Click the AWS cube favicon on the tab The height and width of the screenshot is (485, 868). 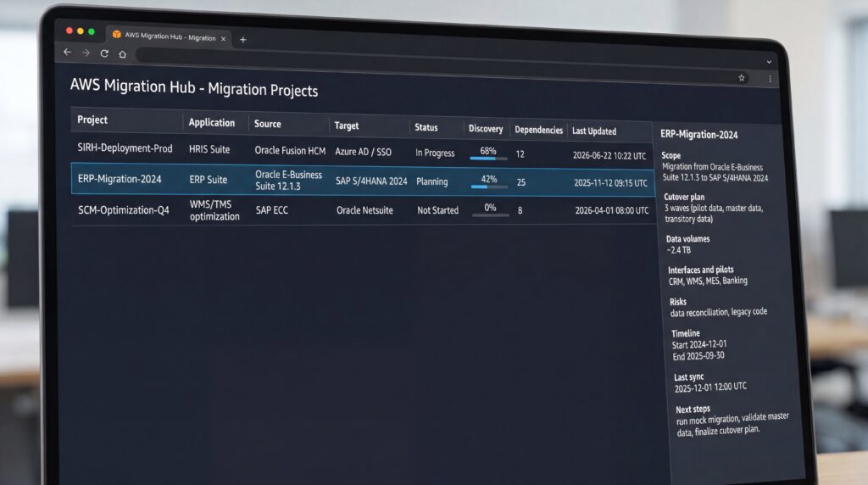click(x=117, y=34)
